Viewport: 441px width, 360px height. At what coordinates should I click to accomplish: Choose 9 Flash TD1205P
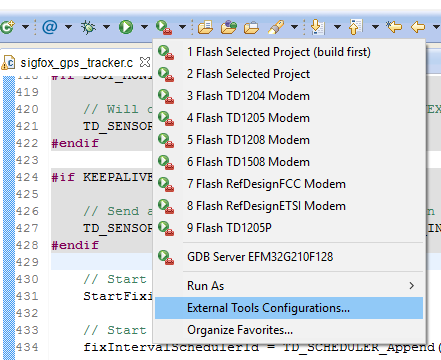tap(289, 228)
